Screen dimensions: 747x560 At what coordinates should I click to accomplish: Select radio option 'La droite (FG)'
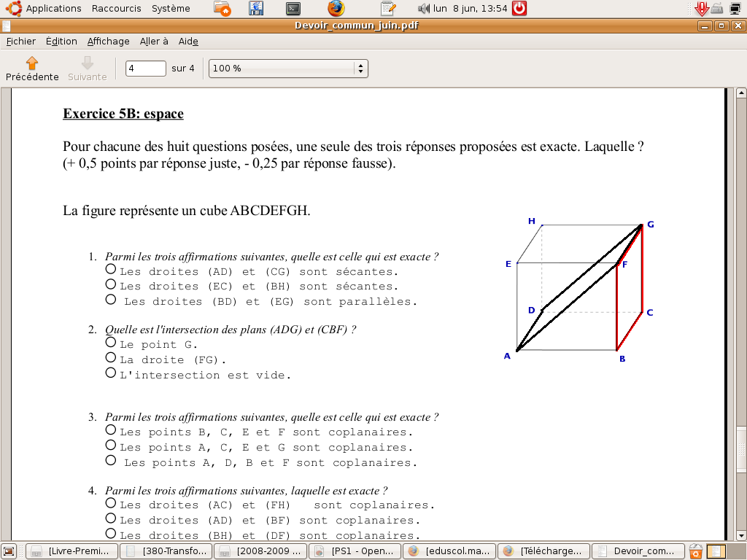click(x=111, y=357)
